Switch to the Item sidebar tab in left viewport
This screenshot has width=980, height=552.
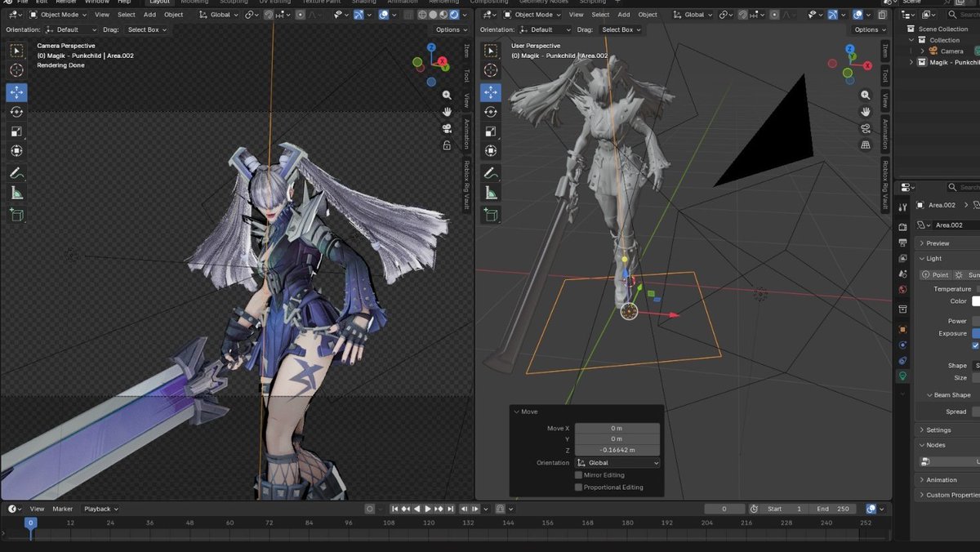tap(467, 51)
